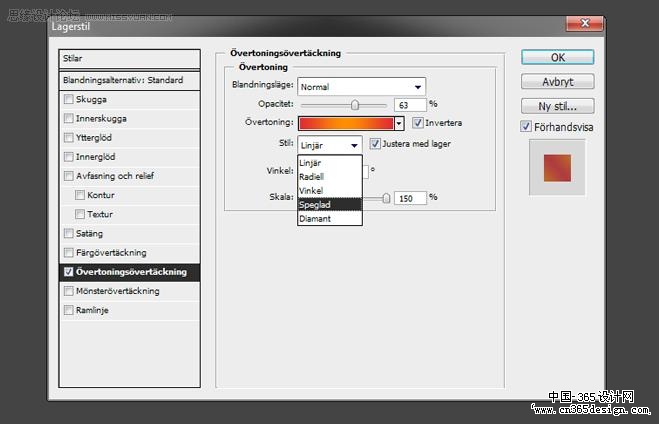Click the Opacitet value field 63
The height and width of the screenshot is (424, 659).
tap(410, 105)
